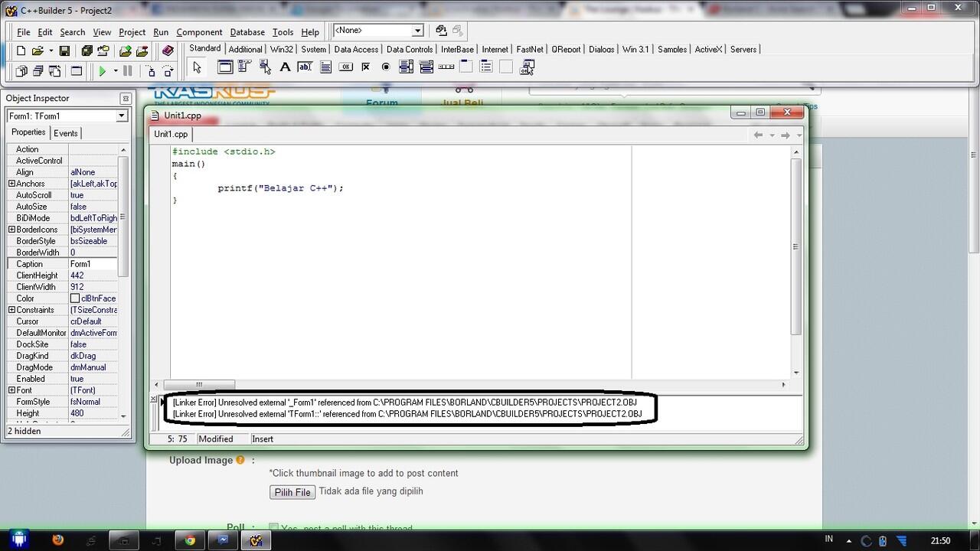Open the File menu

pos(24,32)
